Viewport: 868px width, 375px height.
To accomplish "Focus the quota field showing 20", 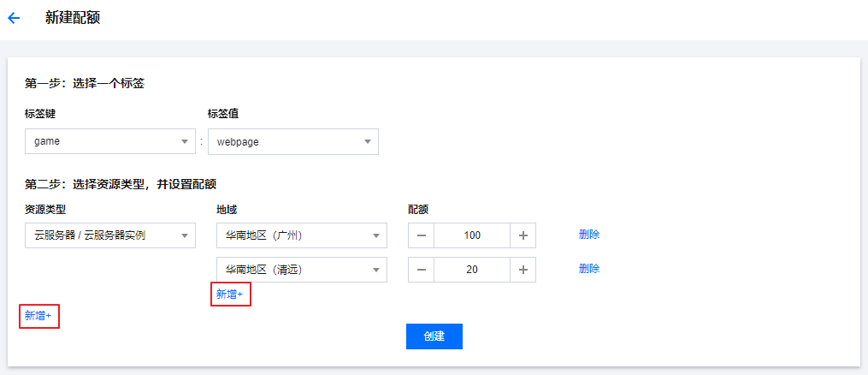I will click(x=472, y=269).
